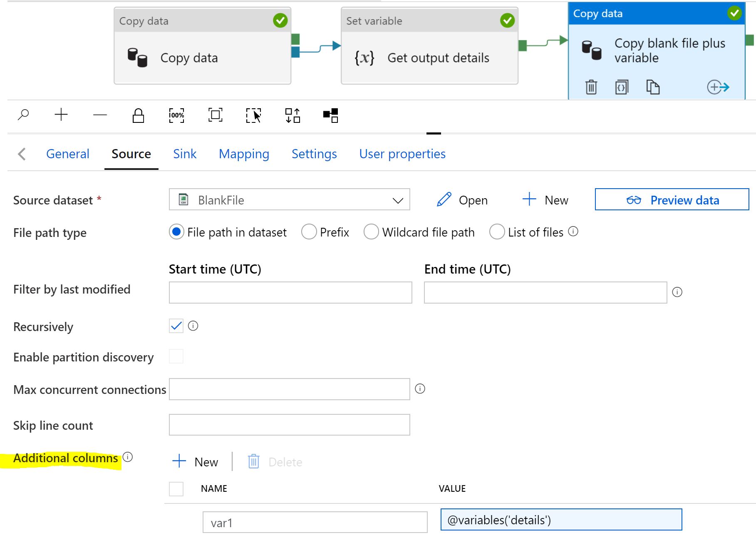
Task: Click New next to source dataset
Action: pyautogui.click(x=545, y=200)
